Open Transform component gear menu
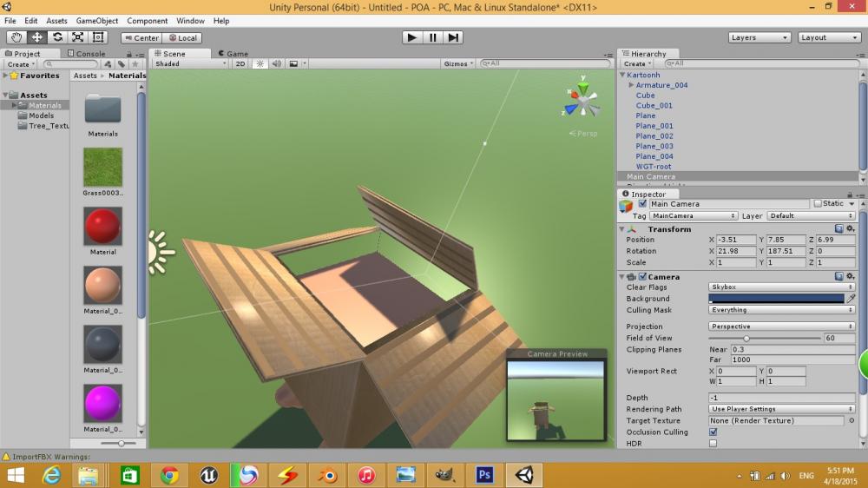The height and width of the screenshot is (488, 868). [851, 228]
